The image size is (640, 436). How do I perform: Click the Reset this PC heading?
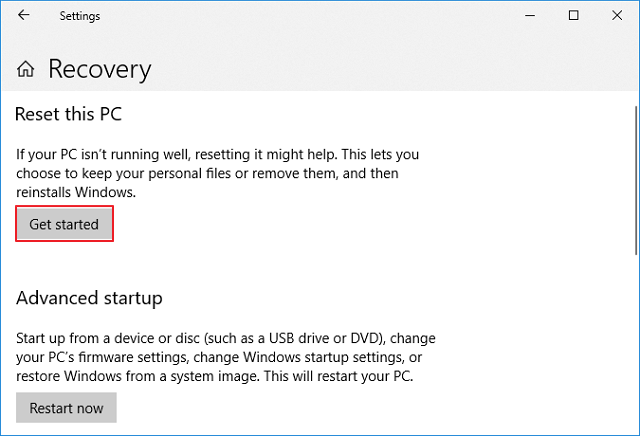click(x=69, y=114)
